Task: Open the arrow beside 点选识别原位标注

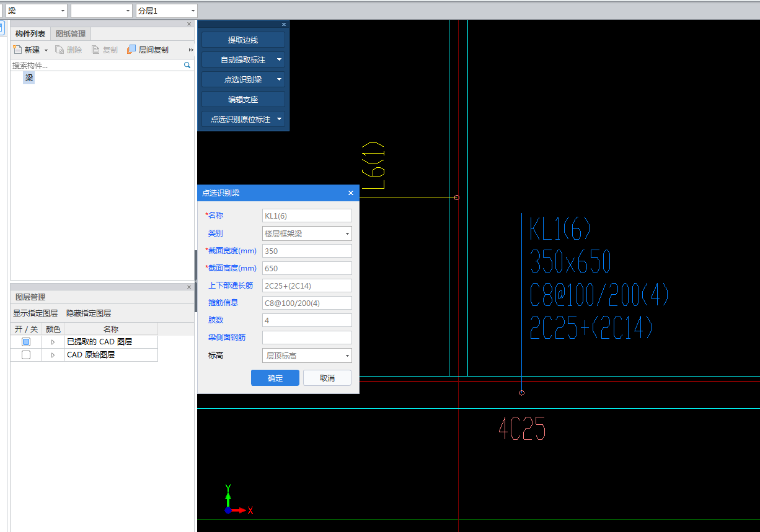Action: pos(279,119)
